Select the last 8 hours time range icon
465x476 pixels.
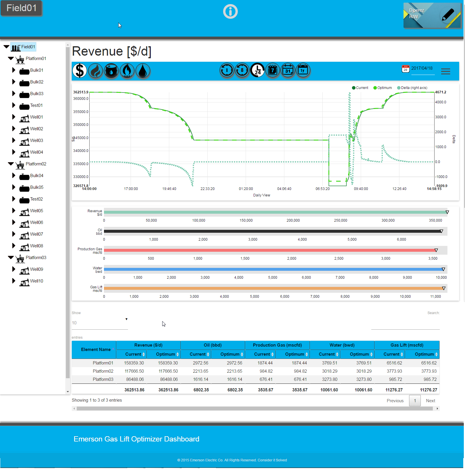[x=242, y=71]
